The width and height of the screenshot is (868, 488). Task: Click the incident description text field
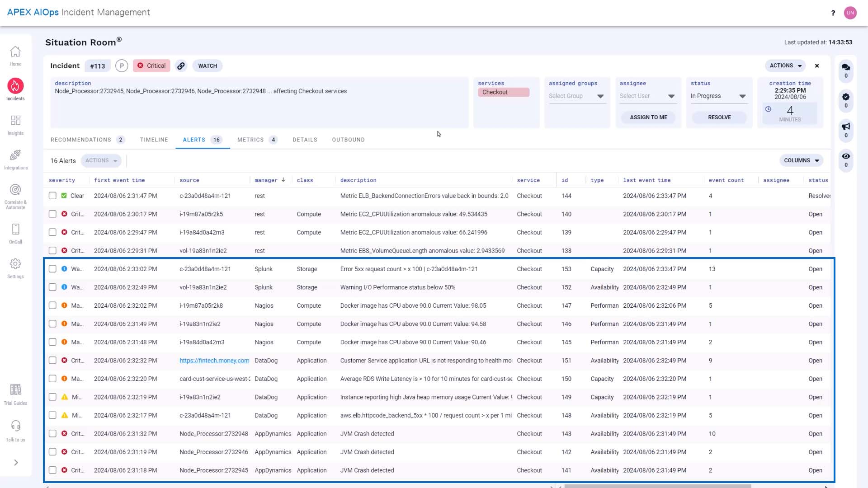[259, 103]
